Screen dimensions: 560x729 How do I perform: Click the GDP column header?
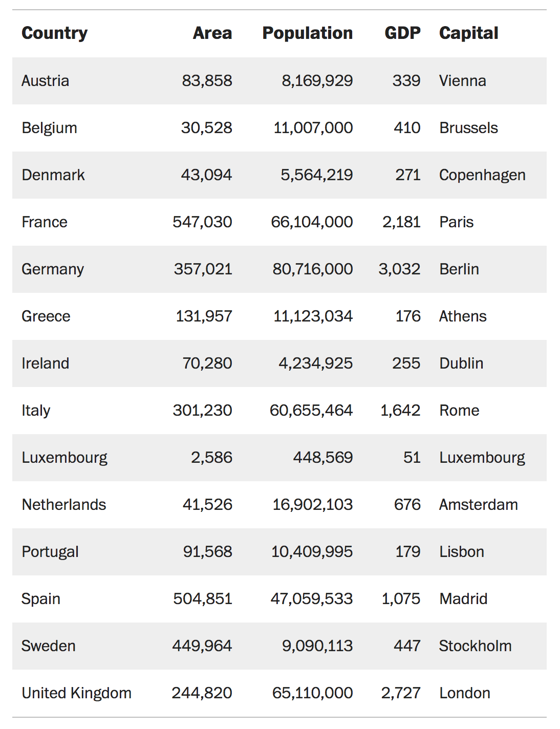click(402, 33)
